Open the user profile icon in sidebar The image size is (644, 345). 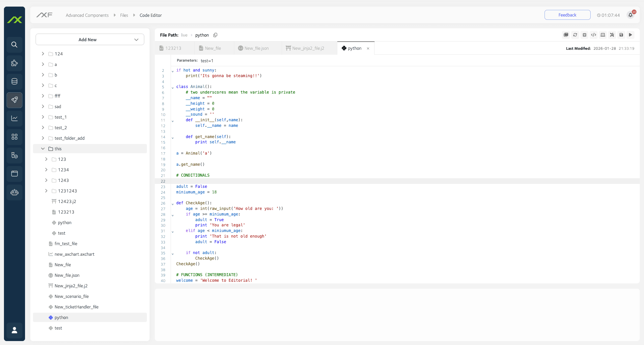click(x=14, y=330)
